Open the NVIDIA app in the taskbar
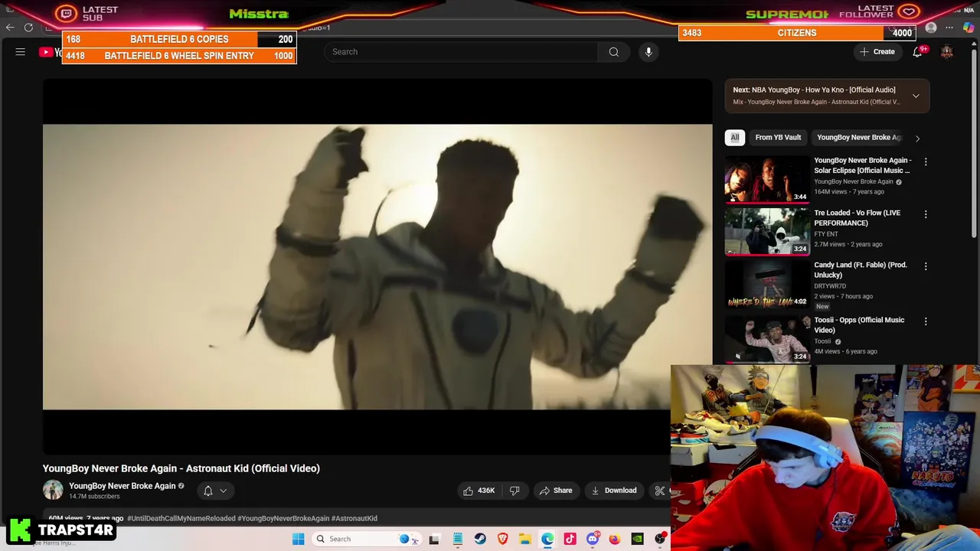The width and height of the screenshot is (980, 551). (x=637, y=539)
